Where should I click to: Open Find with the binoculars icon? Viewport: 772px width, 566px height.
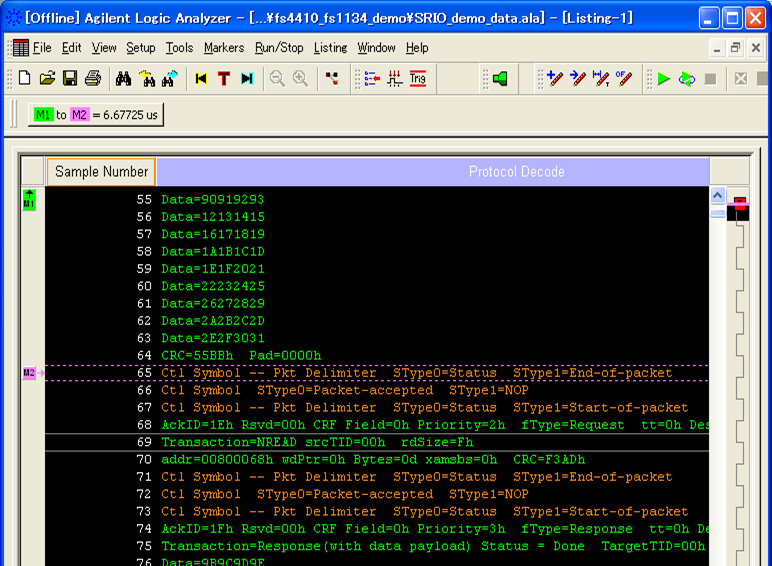click(123, 79)
